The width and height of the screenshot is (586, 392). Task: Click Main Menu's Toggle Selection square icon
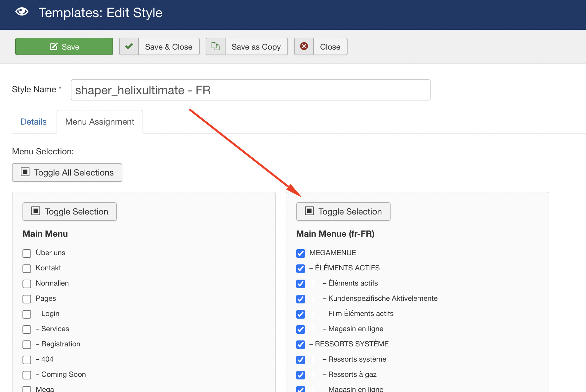coord(36,211)
